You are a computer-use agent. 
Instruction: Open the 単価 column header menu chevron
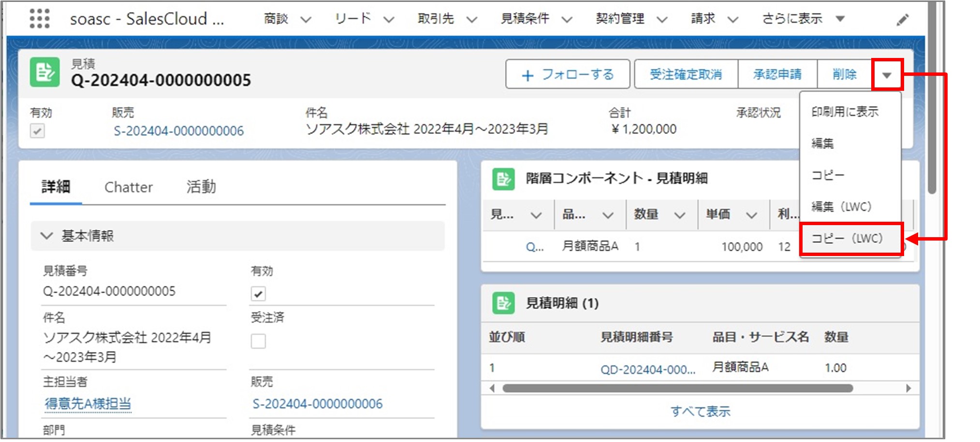[751, 215]
